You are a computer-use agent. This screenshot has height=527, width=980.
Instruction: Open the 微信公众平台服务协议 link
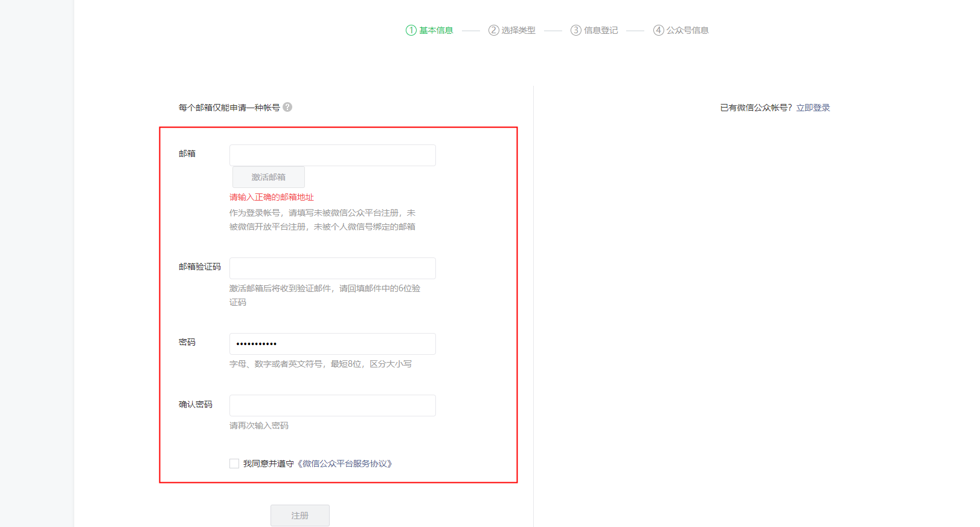click(345, 464)
